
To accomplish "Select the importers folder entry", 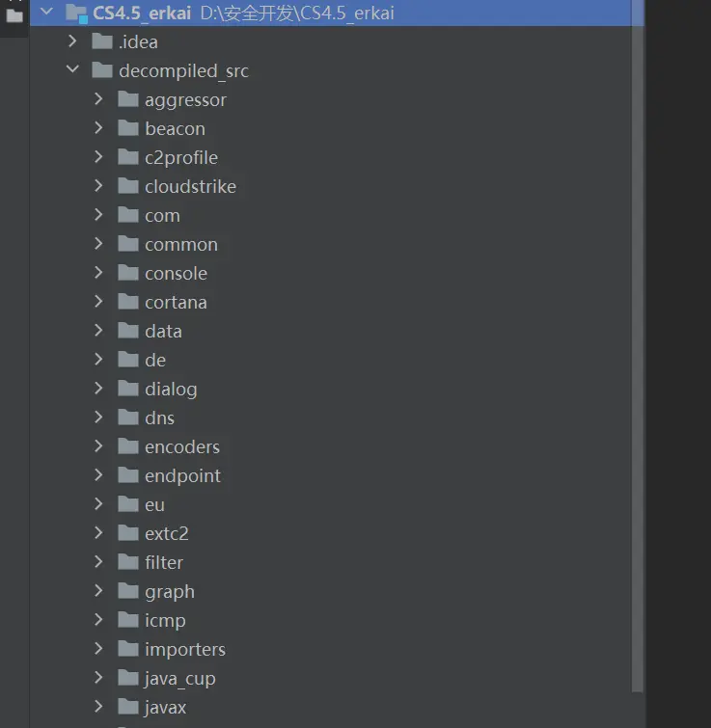I will 184,649.
